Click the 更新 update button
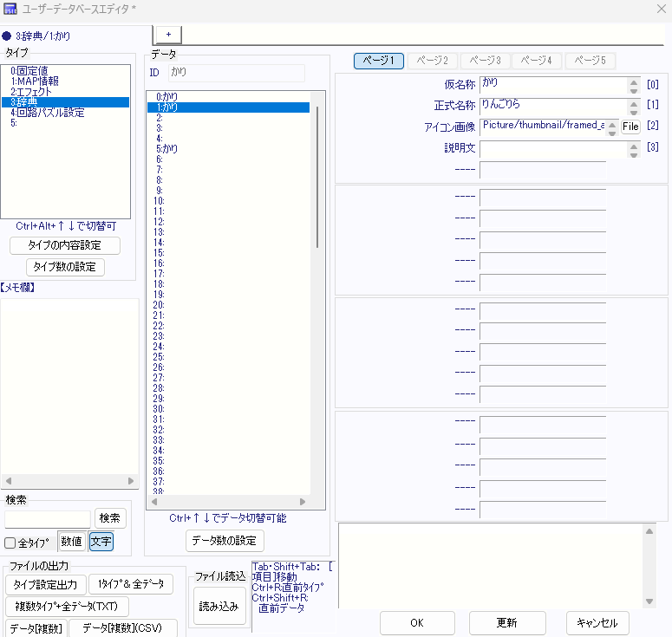672x637 pixels. (x=507, y=622)
